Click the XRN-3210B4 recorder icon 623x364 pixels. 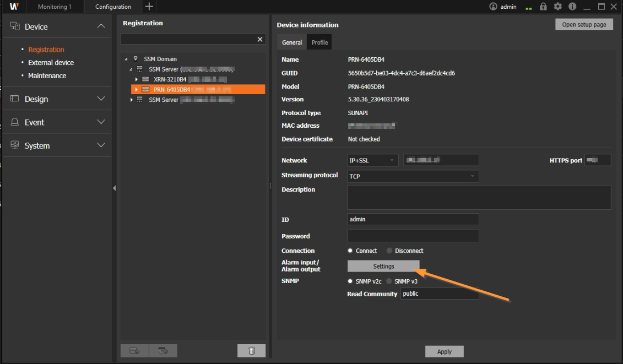click(145, 79)
